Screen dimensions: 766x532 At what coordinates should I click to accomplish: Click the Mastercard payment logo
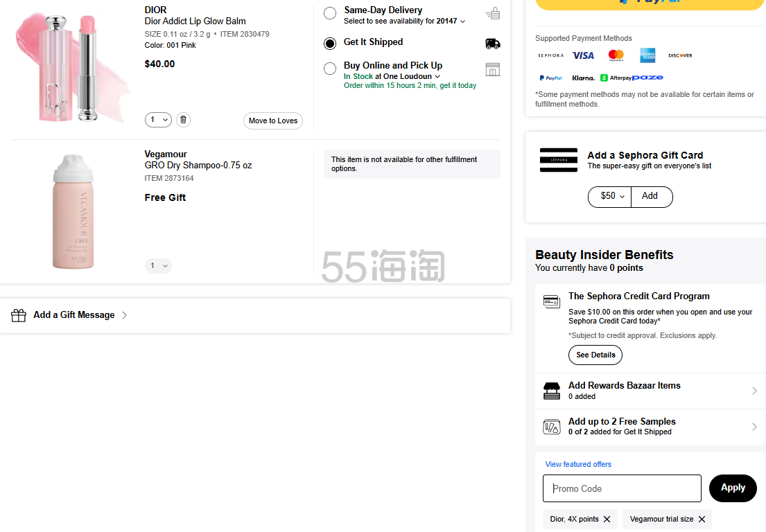tap(616, 55)
